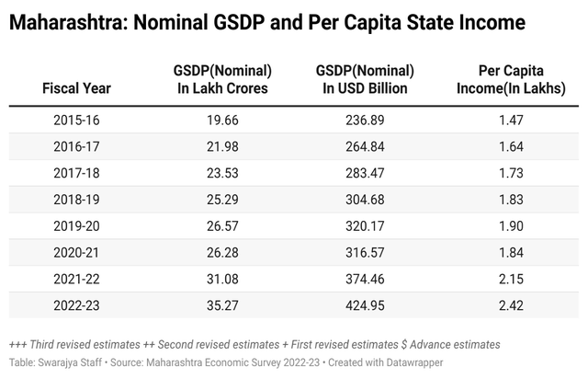Click the 2019-20 row label

pos(76,224)
